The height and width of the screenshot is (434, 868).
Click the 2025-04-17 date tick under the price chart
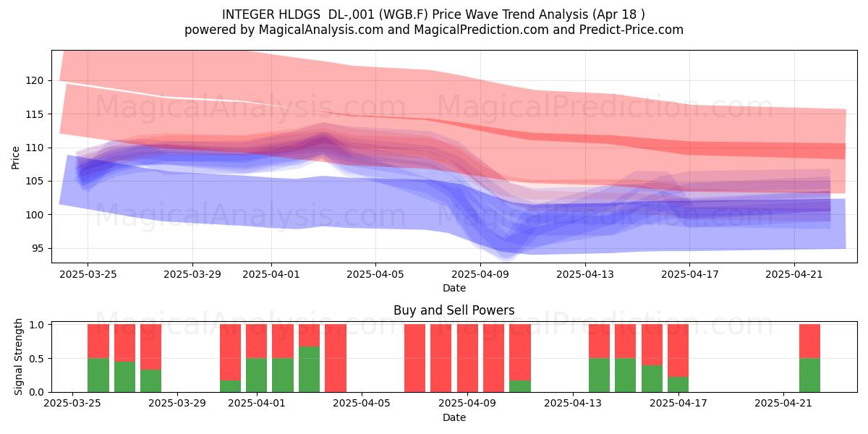point(690,274)
